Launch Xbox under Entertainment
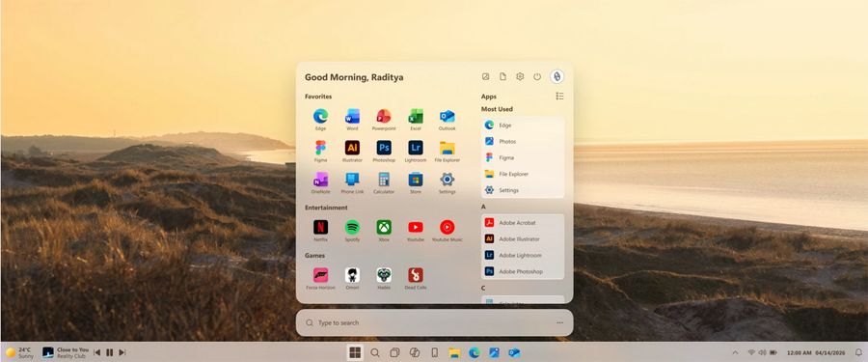Image resolution: width=868 pixels, height=362 pixels. click(384, 231)
